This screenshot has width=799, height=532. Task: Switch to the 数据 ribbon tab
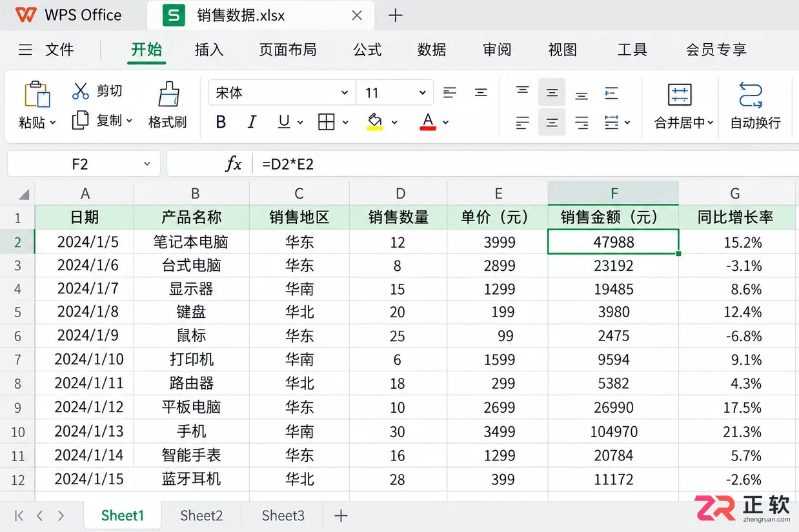click(432, 50)
